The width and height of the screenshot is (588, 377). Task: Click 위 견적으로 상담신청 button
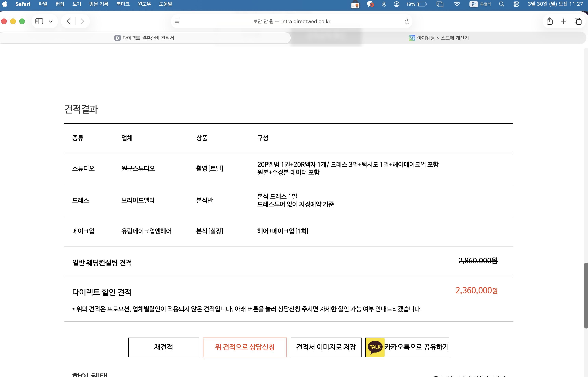pos(245,347)
